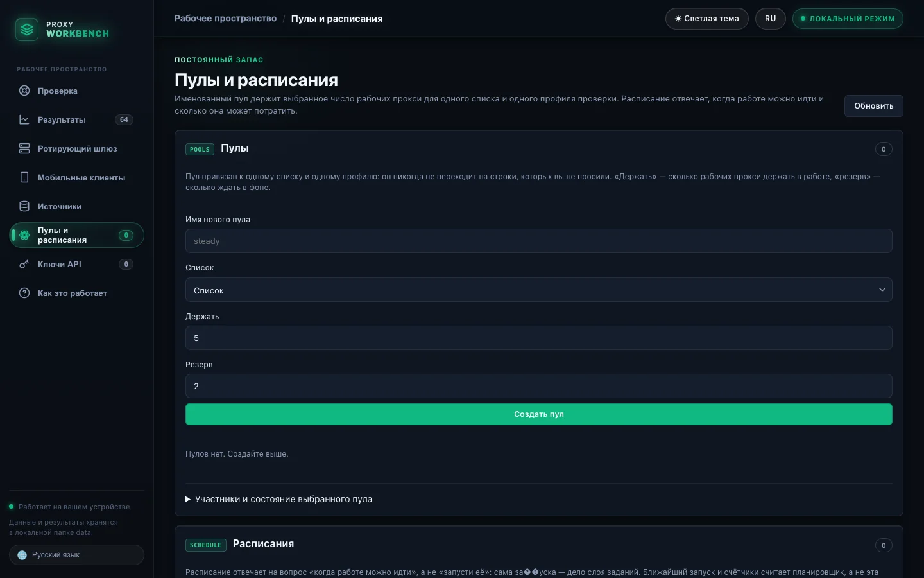Focus the Имя нового пула input field
This screenshot has width=924, height=578.
539,241
